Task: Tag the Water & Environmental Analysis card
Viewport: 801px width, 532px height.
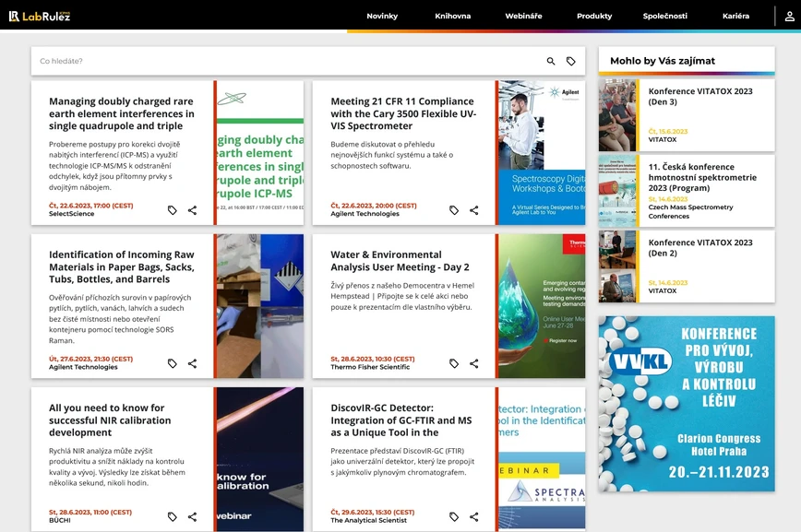Action: [x=454, y=363]
